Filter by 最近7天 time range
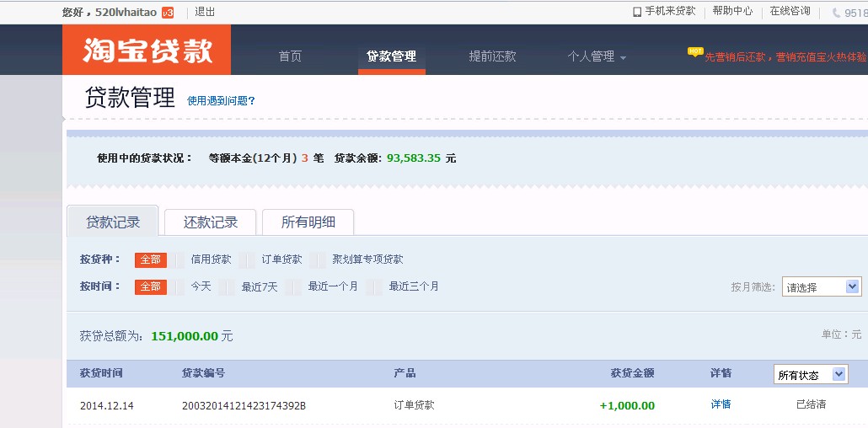The image size is (868, 428). point(260,286)
